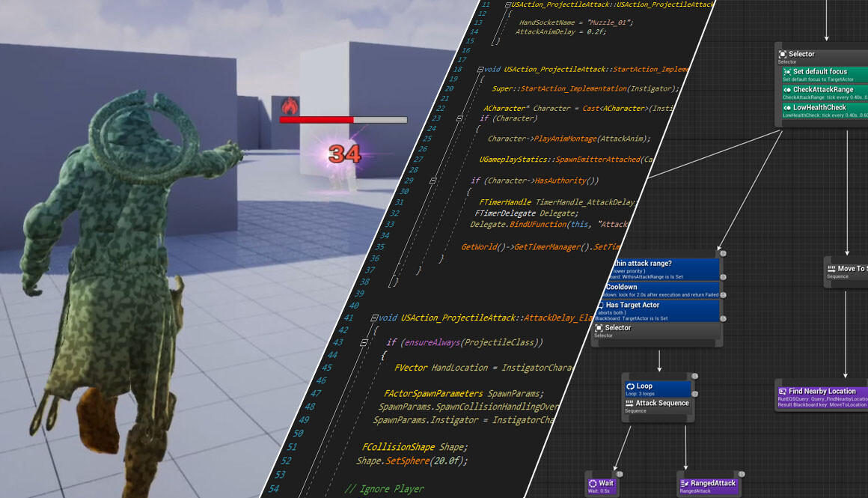Click the Wait task clock icon
868x498 pixels.
pyautogui.click(x=593, y=484)
